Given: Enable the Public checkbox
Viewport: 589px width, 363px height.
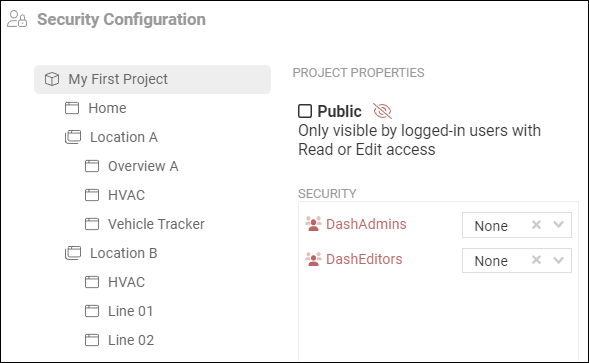Looking at the screenshot, I should tap(305, 111).
